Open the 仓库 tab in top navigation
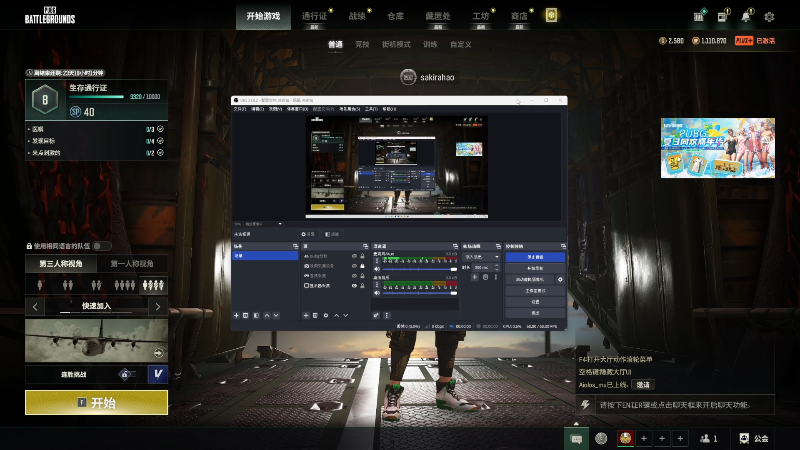 tap(395, 16)
